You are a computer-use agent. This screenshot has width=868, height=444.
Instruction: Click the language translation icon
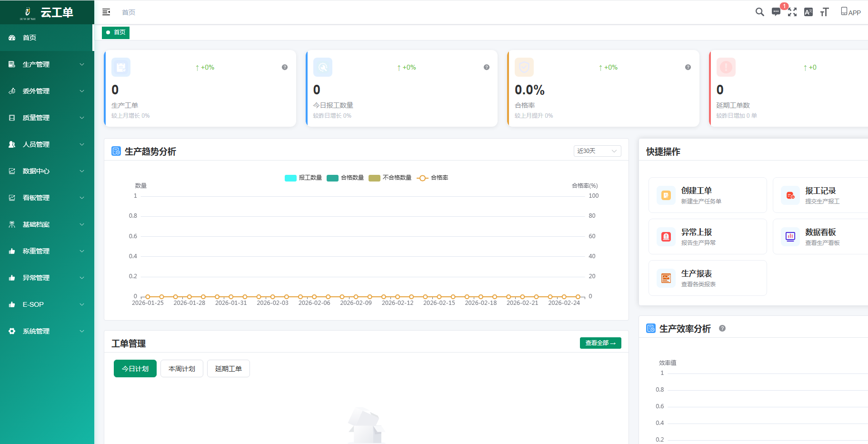(808, 12)
